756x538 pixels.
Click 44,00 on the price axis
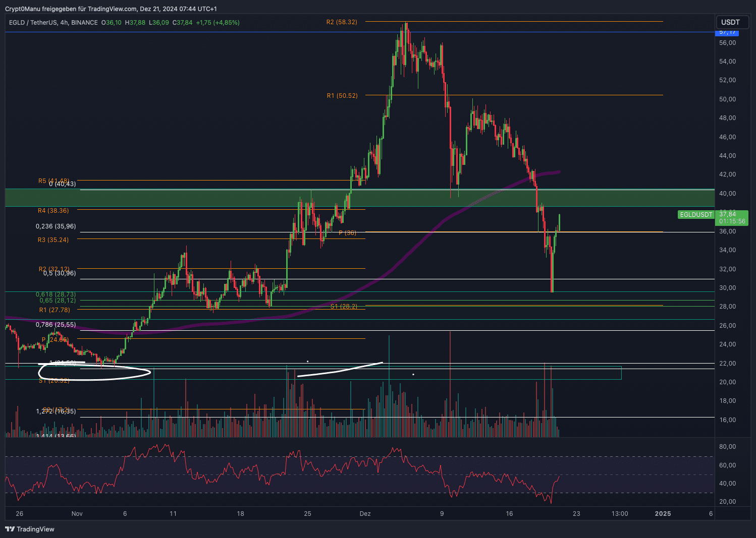[728, 156]
